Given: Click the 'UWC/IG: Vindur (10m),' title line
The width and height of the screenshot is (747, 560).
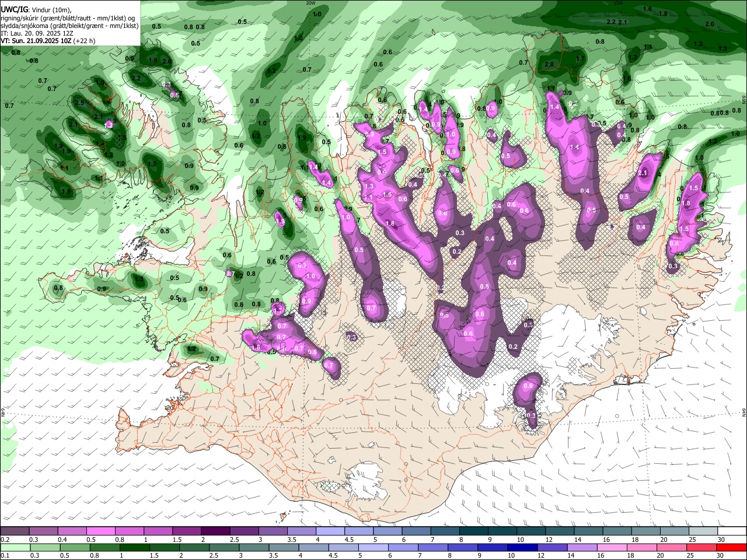Looking at the screenshot, I should pos(36,10).
